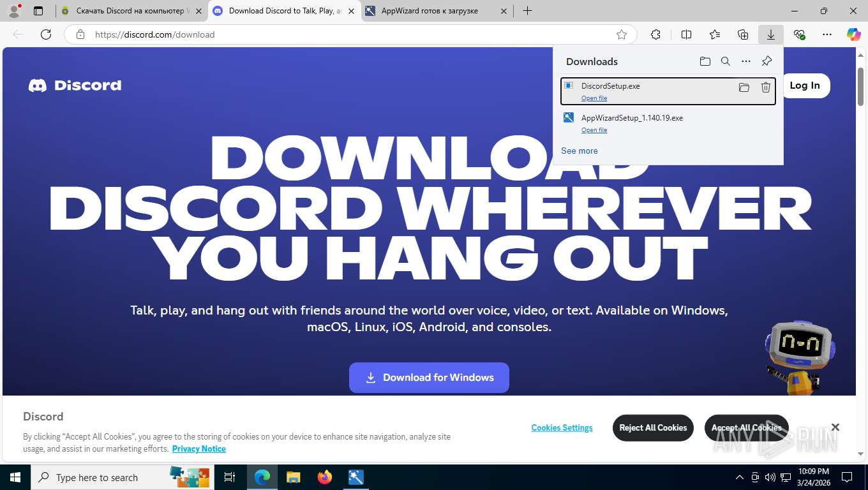
Task: Open the Collections icon
Action: pyautogui.click(x=743, y=34)
